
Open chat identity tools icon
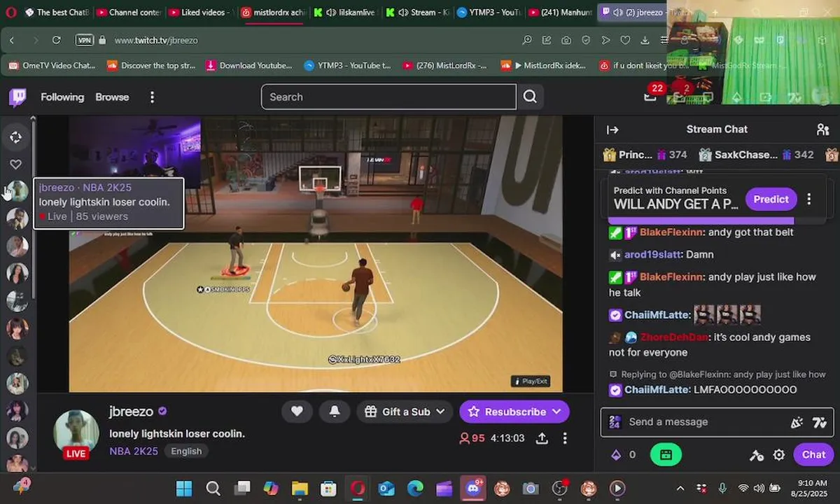[x=757, y=455]
